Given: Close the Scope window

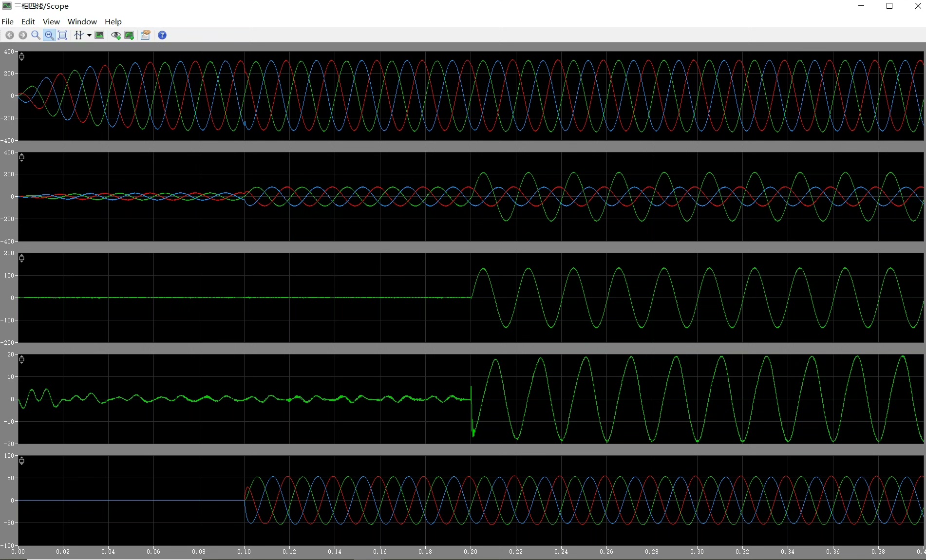Looking at the screenshot, I should [x=918, y=6].
